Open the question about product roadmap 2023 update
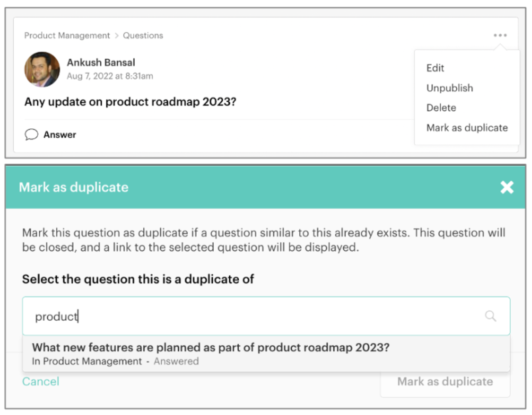The image size is (532, 415). point(130,102)
